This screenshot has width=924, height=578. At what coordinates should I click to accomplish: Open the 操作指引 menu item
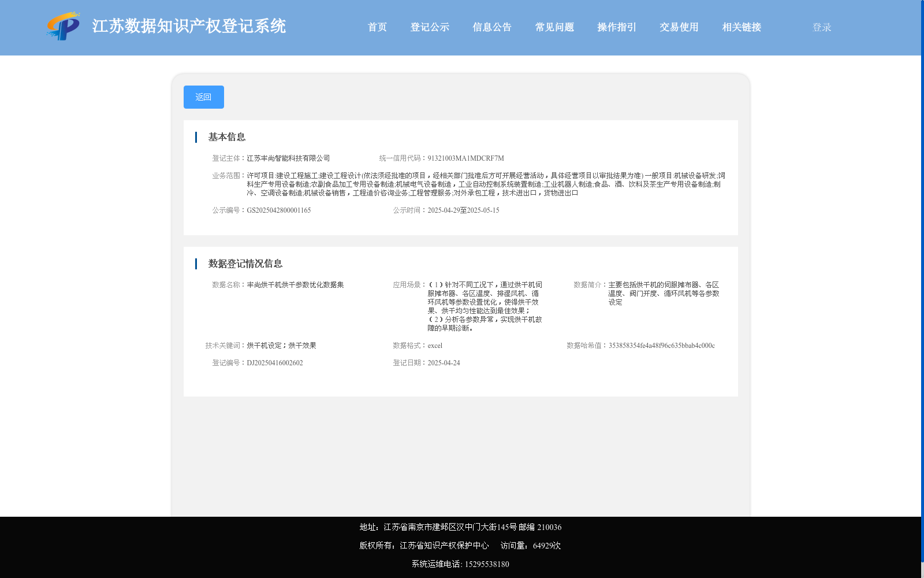pyautogui.click(x=617, y=27)
